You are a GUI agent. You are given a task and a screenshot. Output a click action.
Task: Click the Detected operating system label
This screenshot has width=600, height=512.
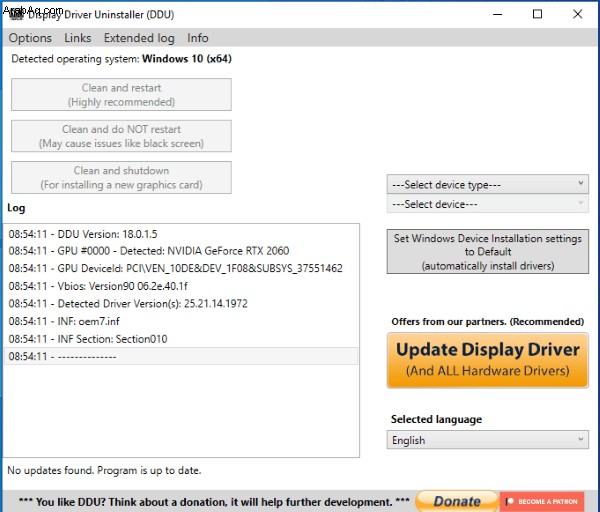121,59
